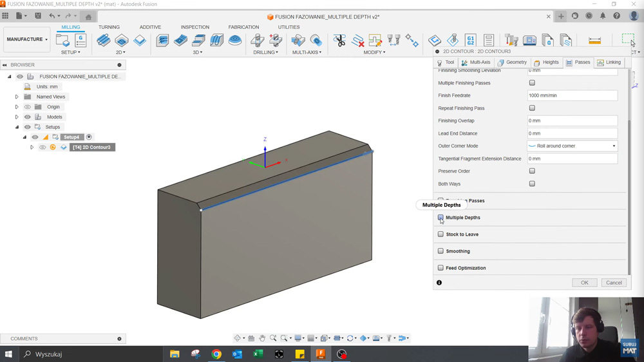Click the scissors Trim icon in Modify group
Image resolution: width=644 pixels, height=362 pixels.
click(339, 41)
